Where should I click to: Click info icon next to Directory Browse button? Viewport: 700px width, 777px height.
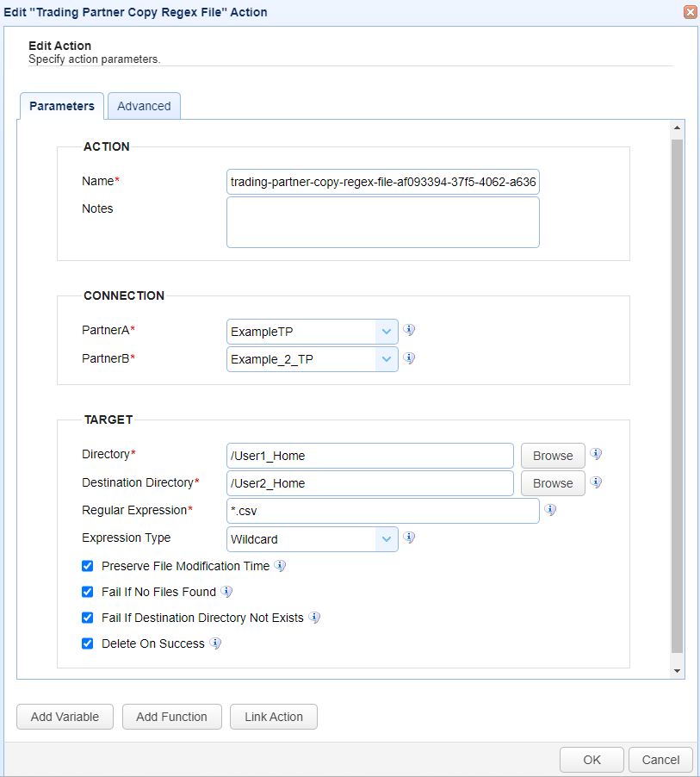(x=596, y=455)
